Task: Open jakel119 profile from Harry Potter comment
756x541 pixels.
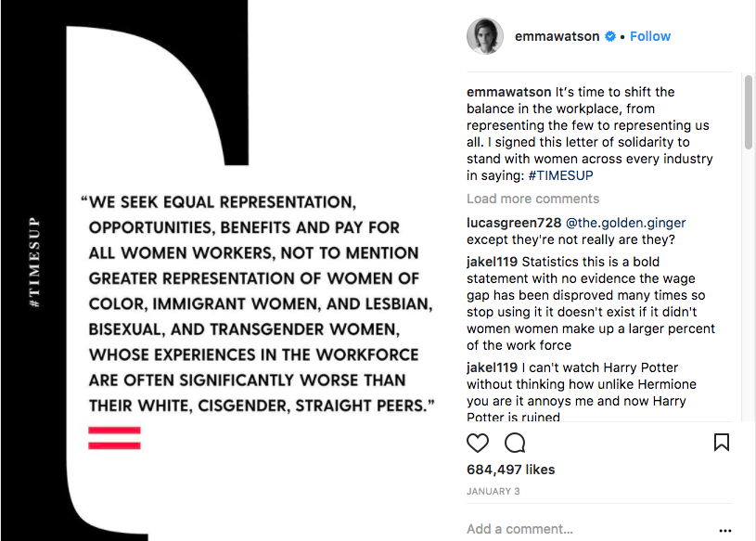Action: point(492,368)
